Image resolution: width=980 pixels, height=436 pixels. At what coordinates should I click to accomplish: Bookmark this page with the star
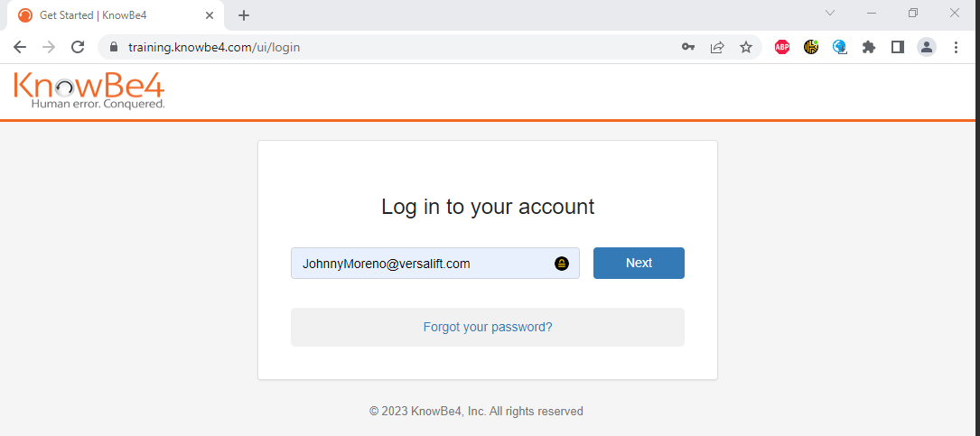click(746, 47)
